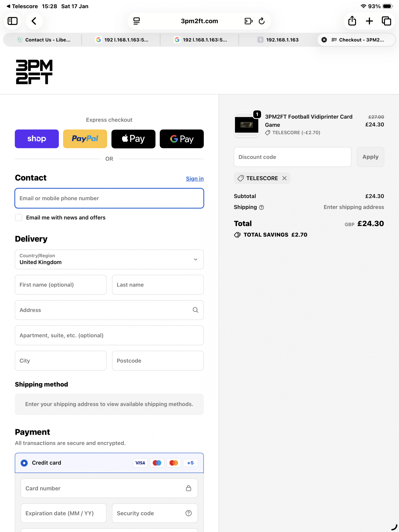Screen dimensions: 399x532
Task: Enable Email me with news and offers
Action: 19,217
